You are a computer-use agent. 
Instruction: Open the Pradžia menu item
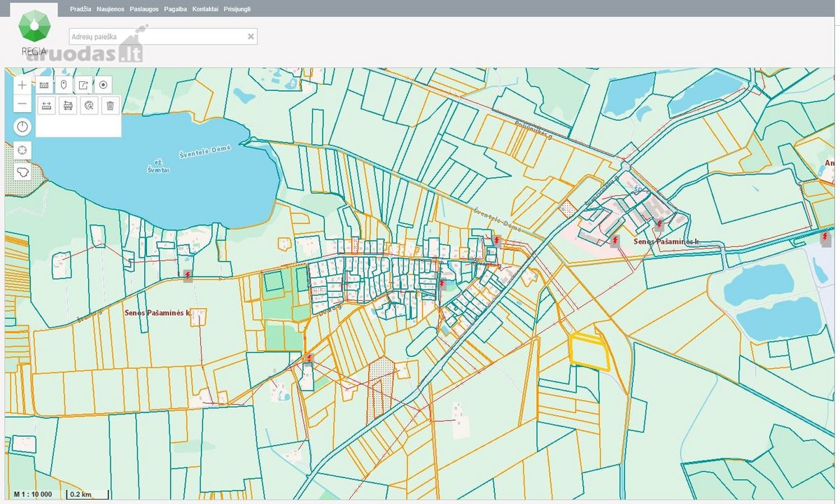coord(80,9)
